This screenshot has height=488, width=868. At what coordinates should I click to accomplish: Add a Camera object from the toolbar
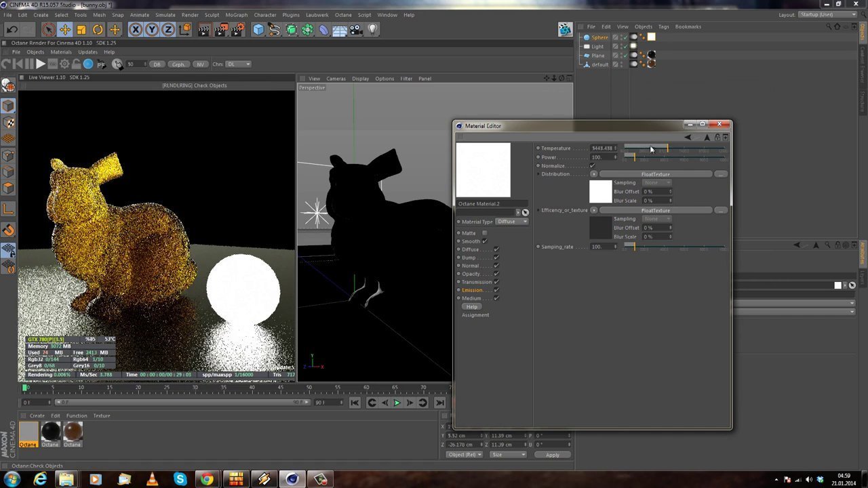pos(356,29)
